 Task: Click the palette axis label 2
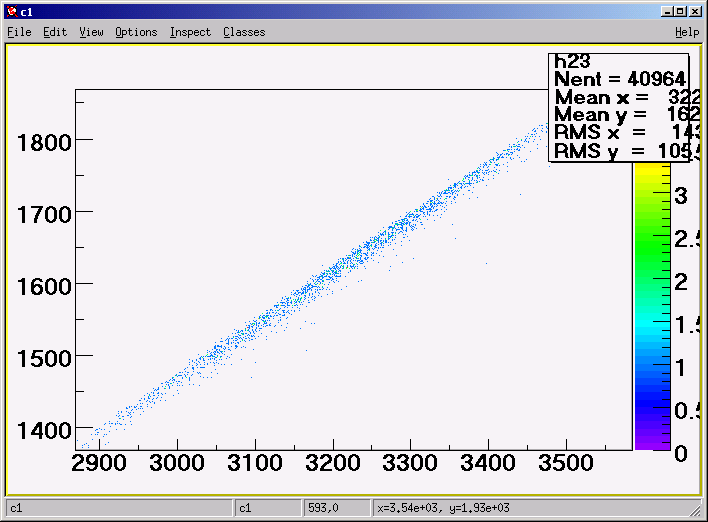pyautogui.click(x=681, y=282)
